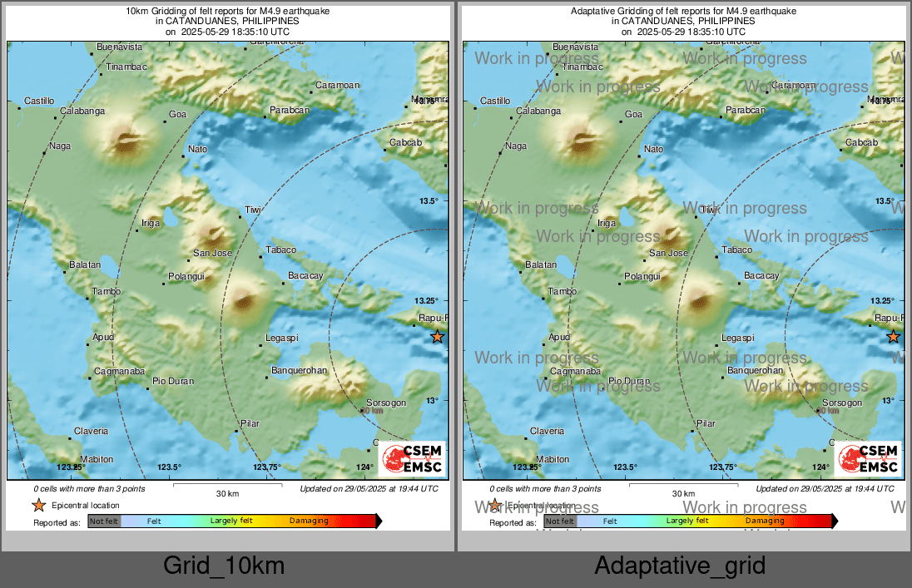Click the Tinambac label on the Grid_10km map

pos(126,67)
